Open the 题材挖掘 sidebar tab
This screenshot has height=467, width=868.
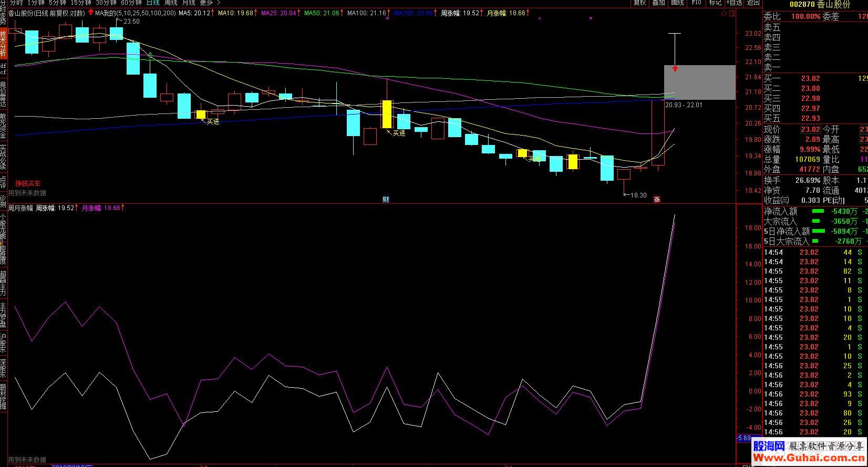pos(3,397)
